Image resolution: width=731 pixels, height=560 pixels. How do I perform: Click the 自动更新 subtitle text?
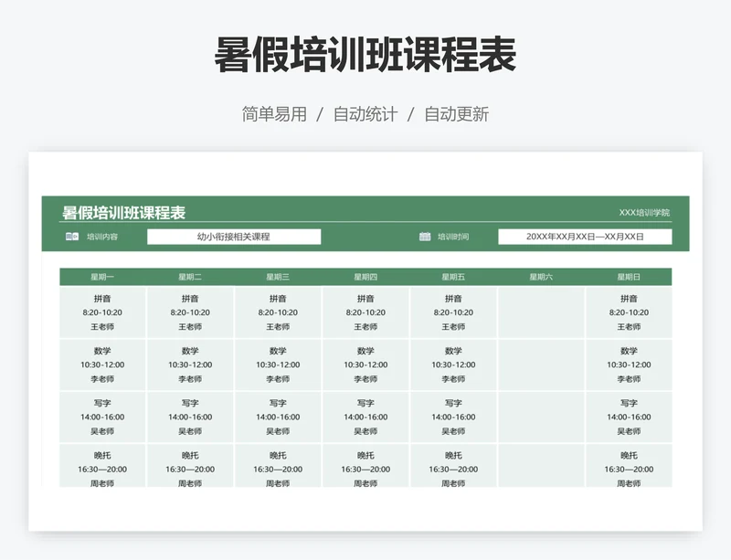(x=456, y=114)
